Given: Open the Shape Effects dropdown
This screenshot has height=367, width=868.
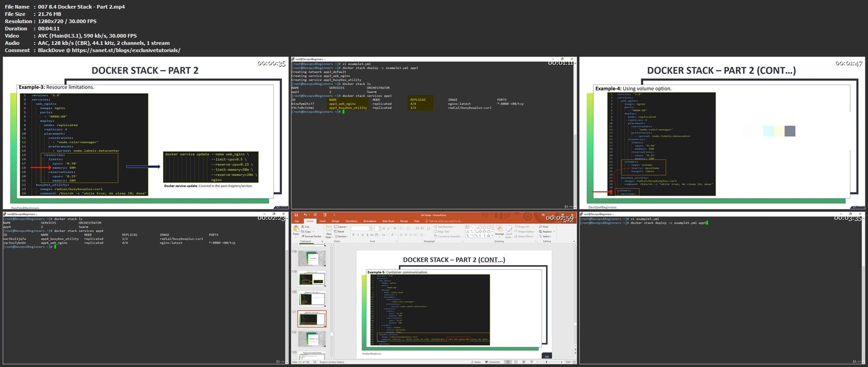Looking at the screenshot, I should pyautogui.click(x=524, y=236).
